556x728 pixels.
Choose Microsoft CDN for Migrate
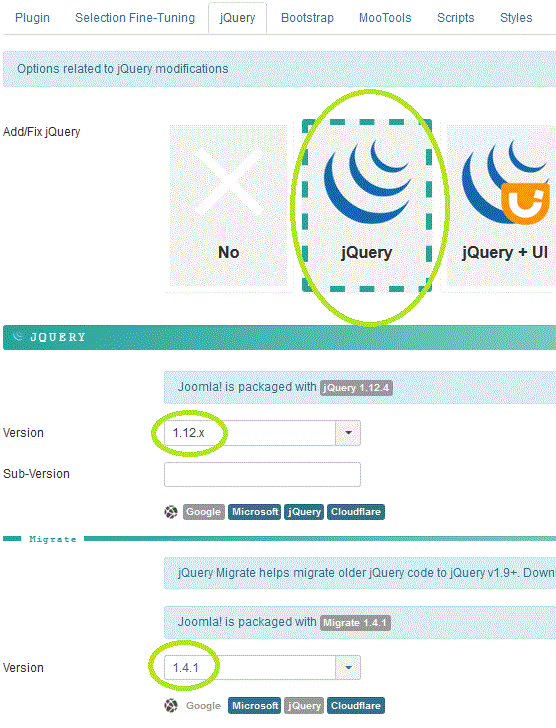tap(254, 706)
